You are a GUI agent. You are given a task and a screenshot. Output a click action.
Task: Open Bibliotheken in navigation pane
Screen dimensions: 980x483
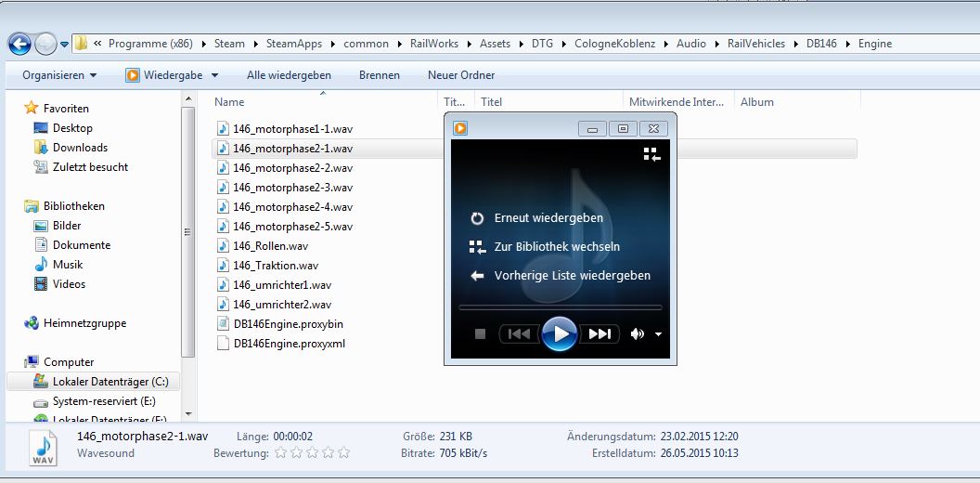tap(73, 206)
